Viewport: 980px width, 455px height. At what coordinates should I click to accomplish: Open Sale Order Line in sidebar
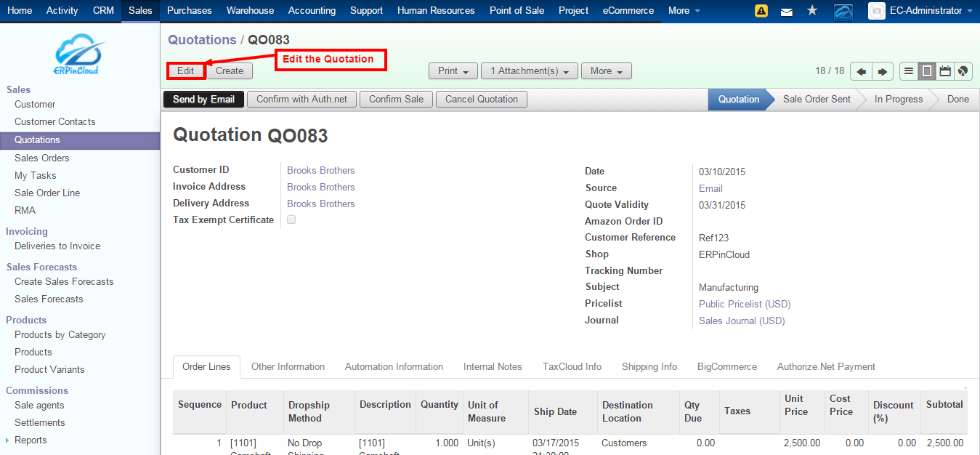(x=47, y=193)
